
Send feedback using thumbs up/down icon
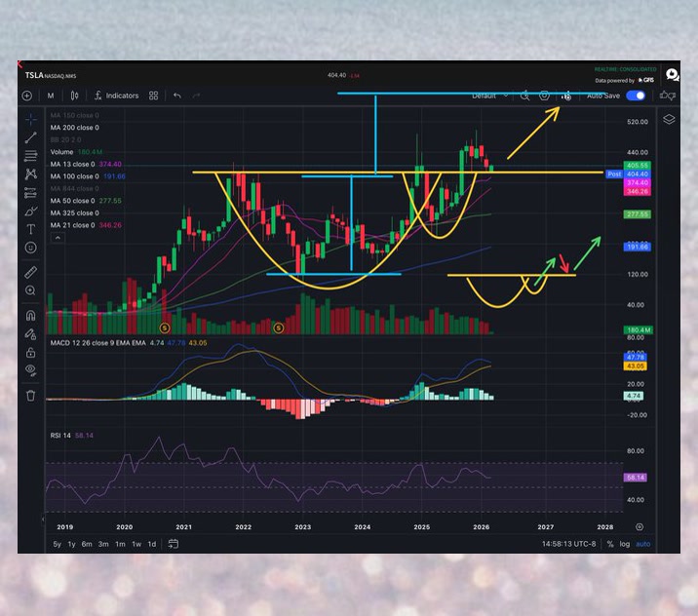(667, 96)
